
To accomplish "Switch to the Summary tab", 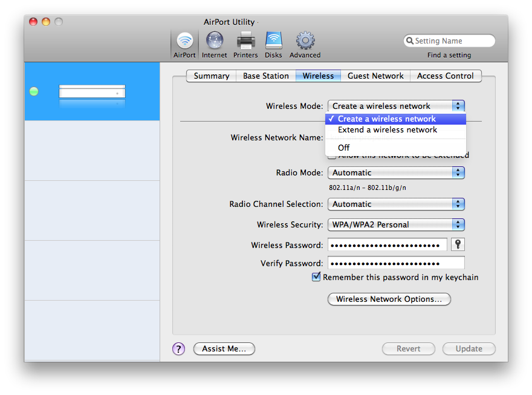I will pos(212,76).
